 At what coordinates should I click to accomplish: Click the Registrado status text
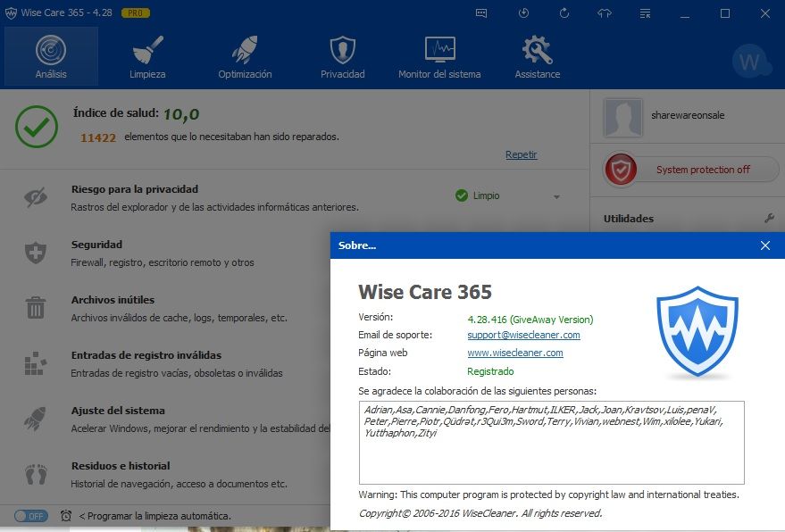coord(490,371)
